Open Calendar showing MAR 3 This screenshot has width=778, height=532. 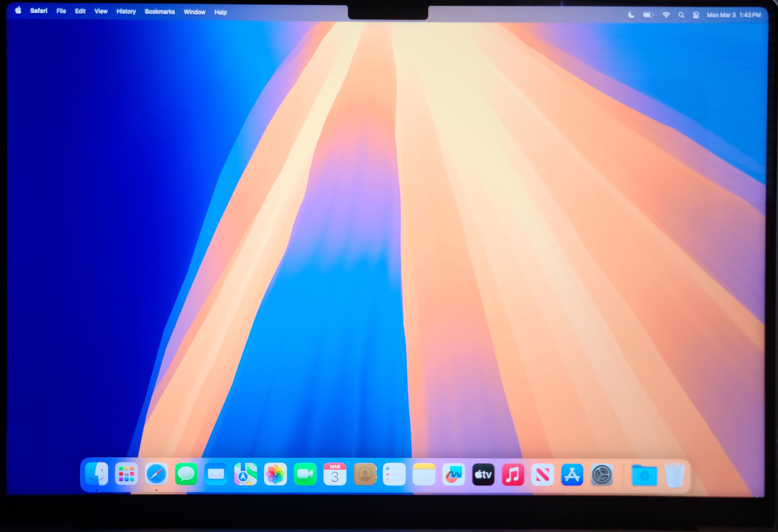[x=334, y=474]
